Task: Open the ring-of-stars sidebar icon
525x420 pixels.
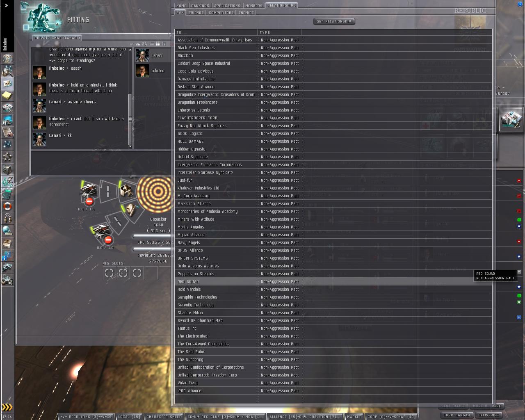Action: click(x=7, y=157)
